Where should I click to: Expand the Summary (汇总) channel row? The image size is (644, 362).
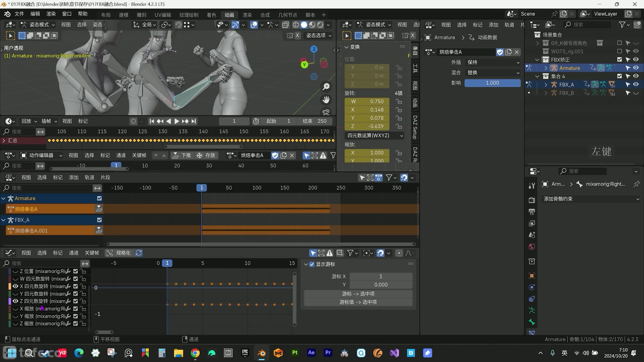4,141
